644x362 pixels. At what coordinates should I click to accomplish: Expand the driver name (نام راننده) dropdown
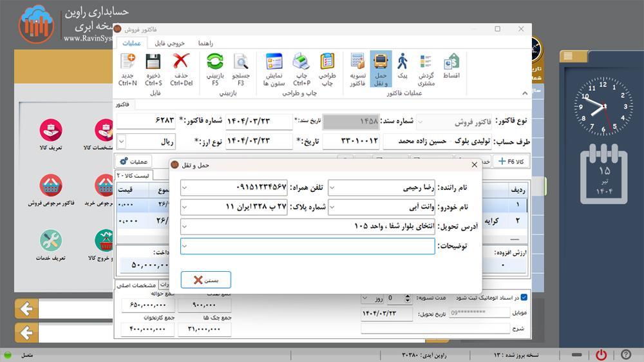[332, 188]
